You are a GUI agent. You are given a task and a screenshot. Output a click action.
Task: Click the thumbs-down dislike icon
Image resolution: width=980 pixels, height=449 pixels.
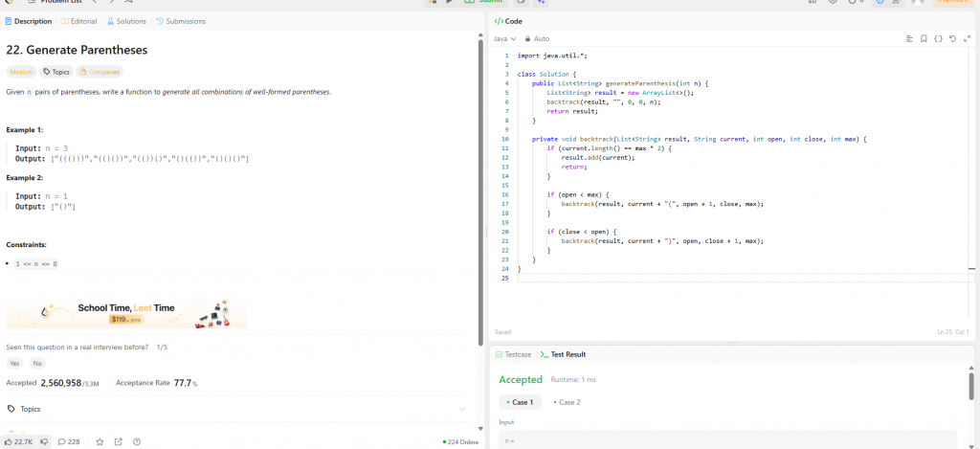(44, 441)
